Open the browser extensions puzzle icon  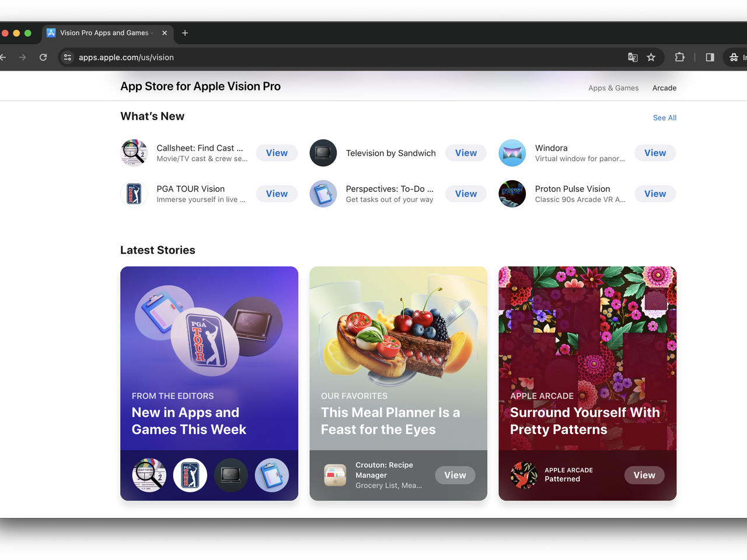pyautogui.click(x=680, y=57)
